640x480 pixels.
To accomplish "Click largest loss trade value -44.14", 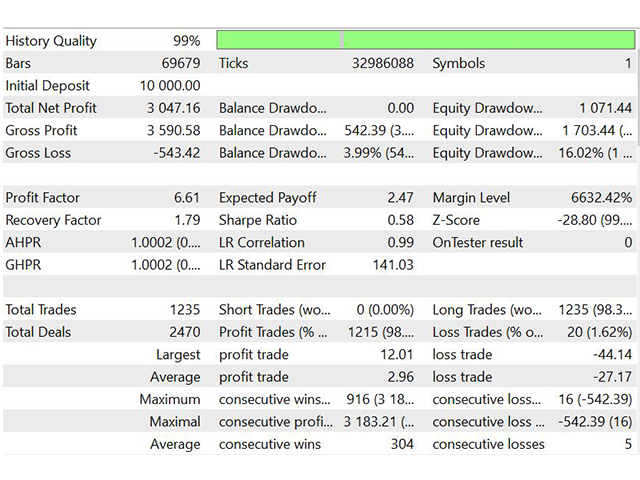I will [x=612, y=355].
